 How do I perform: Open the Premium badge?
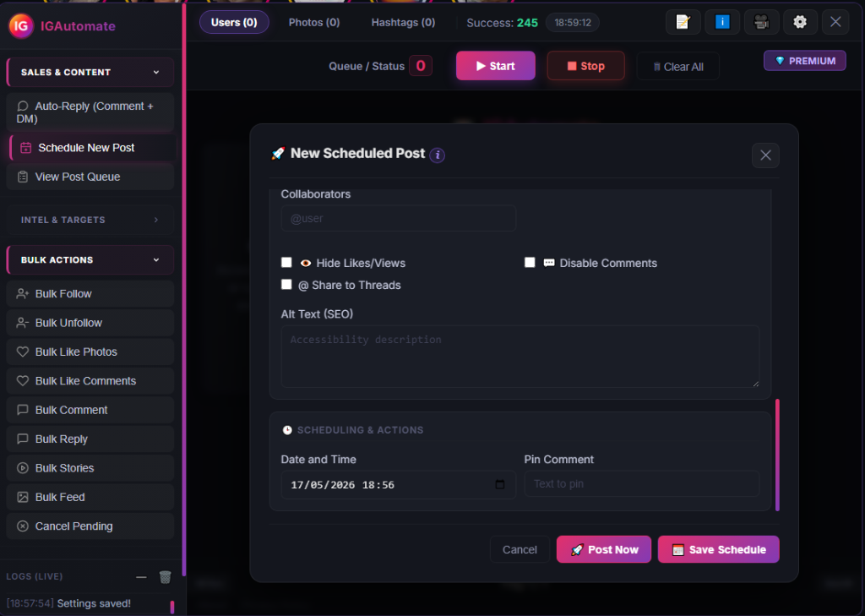(x=805, y=61)
